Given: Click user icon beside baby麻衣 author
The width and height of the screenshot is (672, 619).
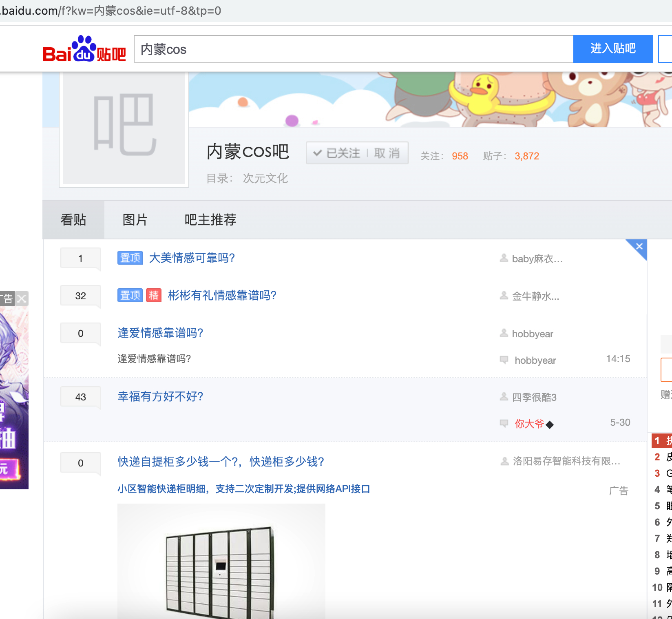Looking at the screenshot, I should click(504, 258).
